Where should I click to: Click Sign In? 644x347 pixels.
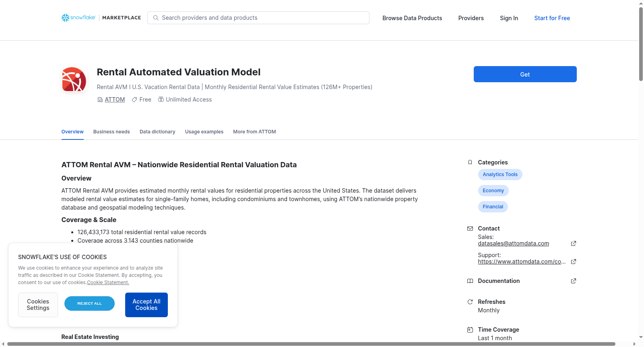(x=509, y=18)
